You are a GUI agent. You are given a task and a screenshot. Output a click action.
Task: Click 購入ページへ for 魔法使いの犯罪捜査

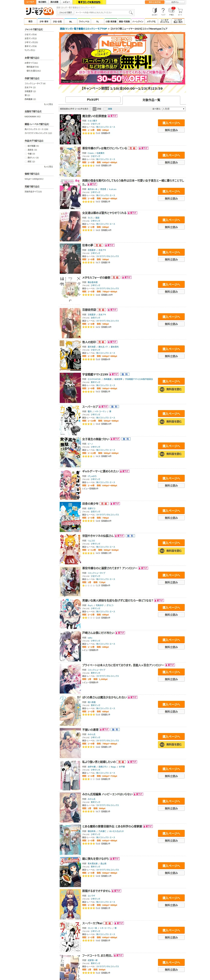tap(171, 123)
